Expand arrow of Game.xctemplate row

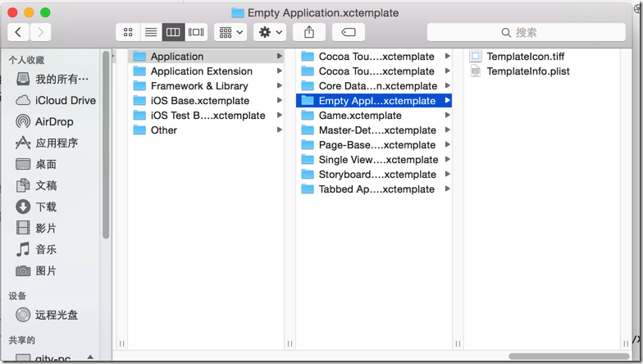click(x=448, y=115)
